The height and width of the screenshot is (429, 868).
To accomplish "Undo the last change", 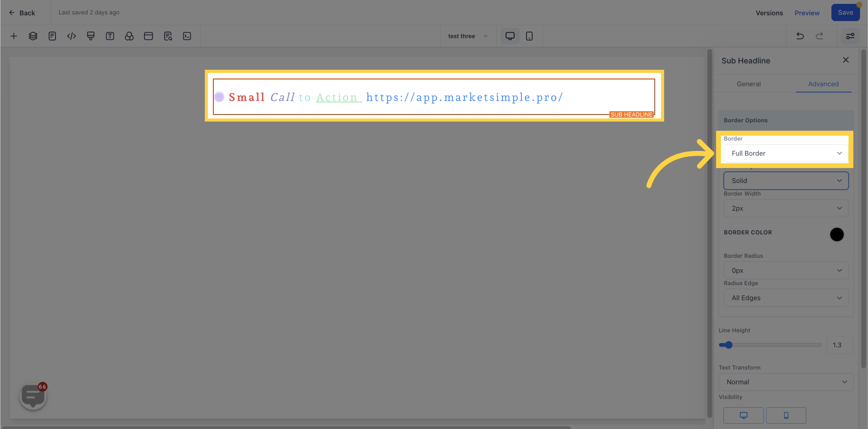I will (x=800, y=36).
